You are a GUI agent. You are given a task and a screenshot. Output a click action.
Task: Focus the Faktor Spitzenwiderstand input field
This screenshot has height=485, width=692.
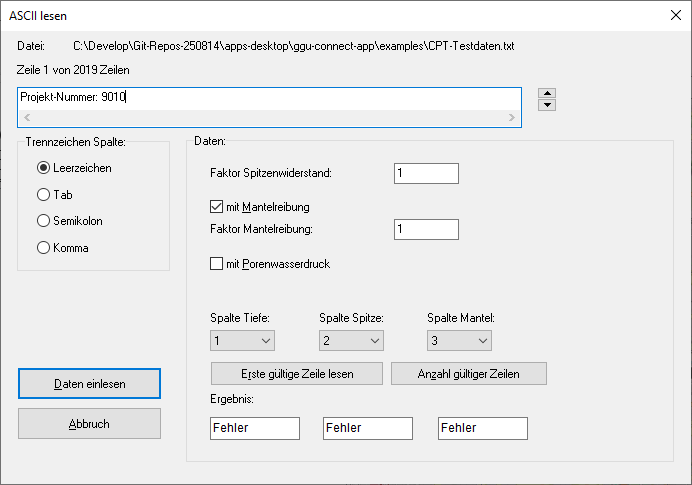(x=426, y=173)
